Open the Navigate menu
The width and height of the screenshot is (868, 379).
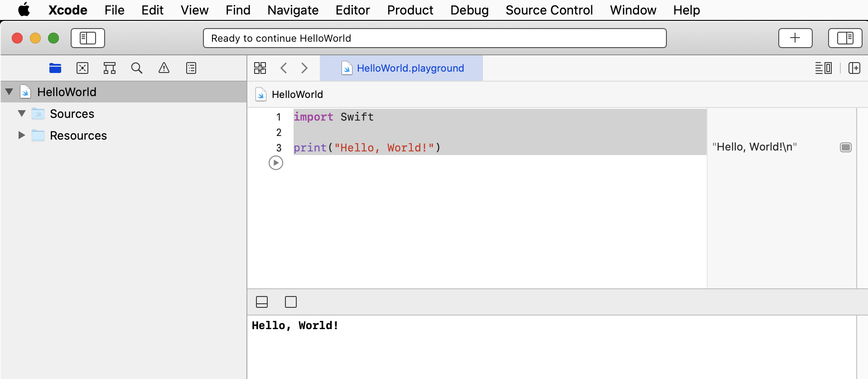pos(293,10)
